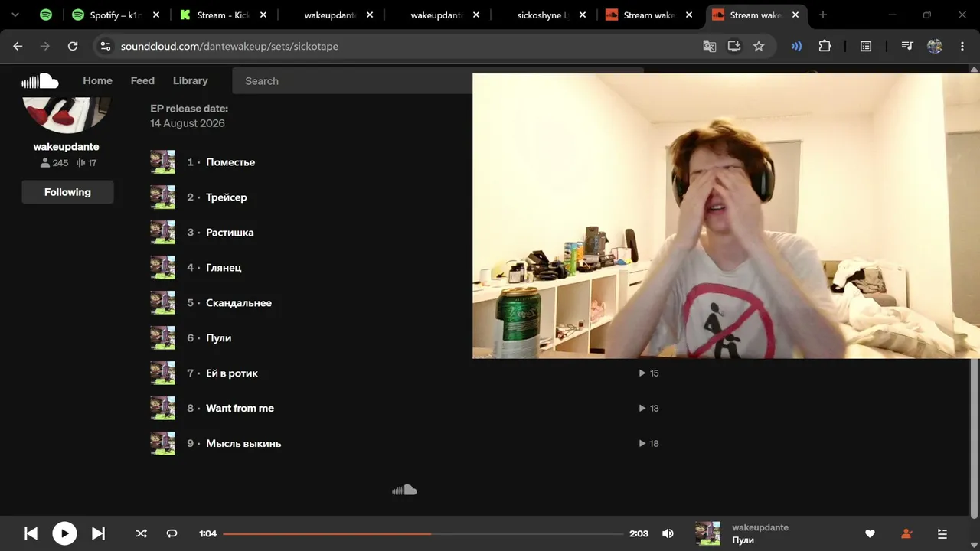The image size is (980, 551).
Task: Play the current track in the player bar
Action: point(64,533)
